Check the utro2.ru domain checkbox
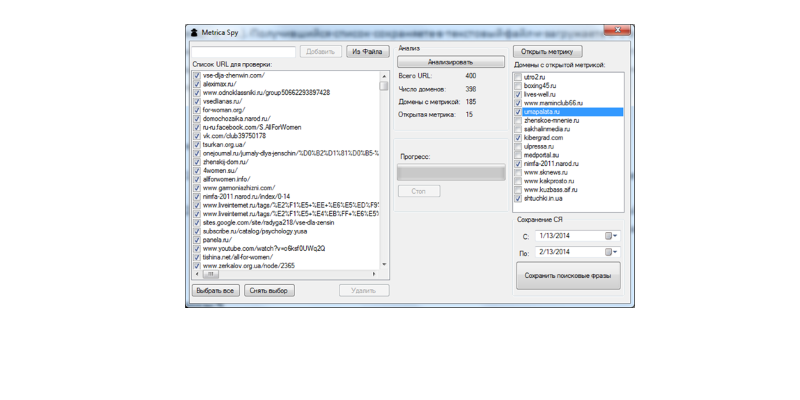The image size is (800, 400). (517, 77)
